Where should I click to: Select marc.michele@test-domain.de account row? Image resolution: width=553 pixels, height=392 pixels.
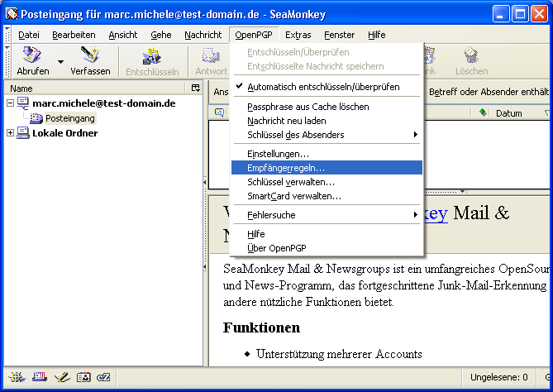tap(104, 103)
